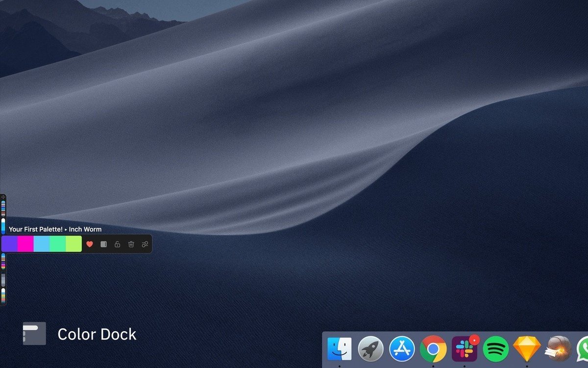Toggle the padlock icon on the palette
588x368 pixels.
coord(117,244)
